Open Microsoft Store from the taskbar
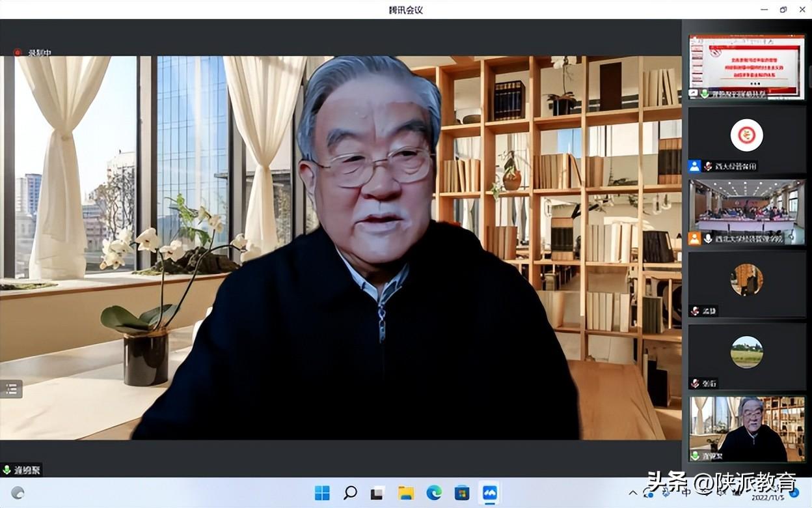 (462, 493)
